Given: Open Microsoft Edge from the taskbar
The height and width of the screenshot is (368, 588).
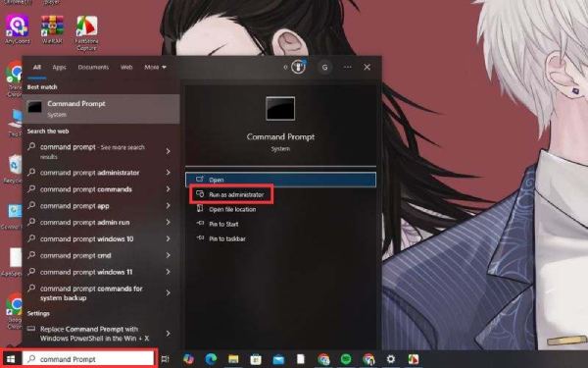Looking at the screenshot, I should [x=211, y=359].
